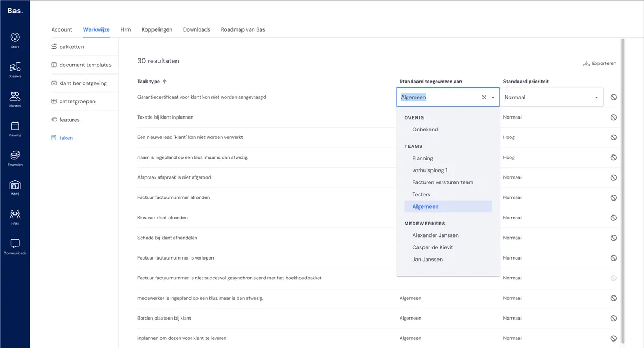Choose Testers team option
Viewport: 644px width, 348px height.
(x=421, y=194)
